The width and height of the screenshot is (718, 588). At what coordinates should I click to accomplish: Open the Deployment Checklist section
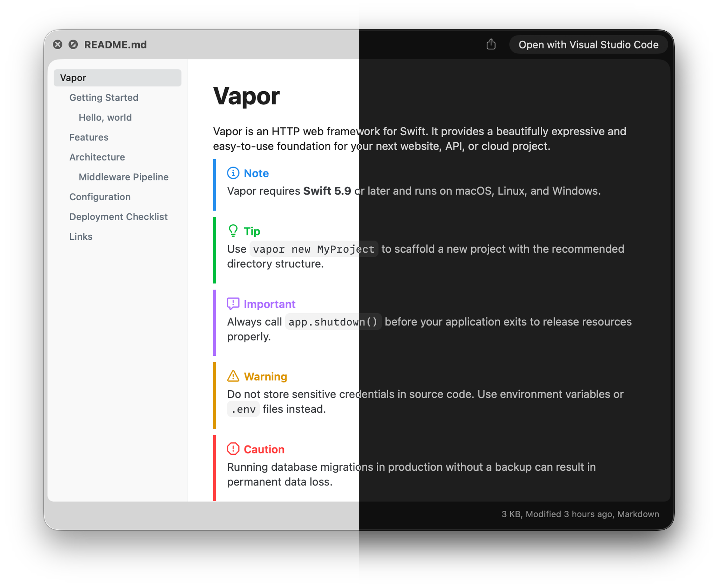coord(119,217)
